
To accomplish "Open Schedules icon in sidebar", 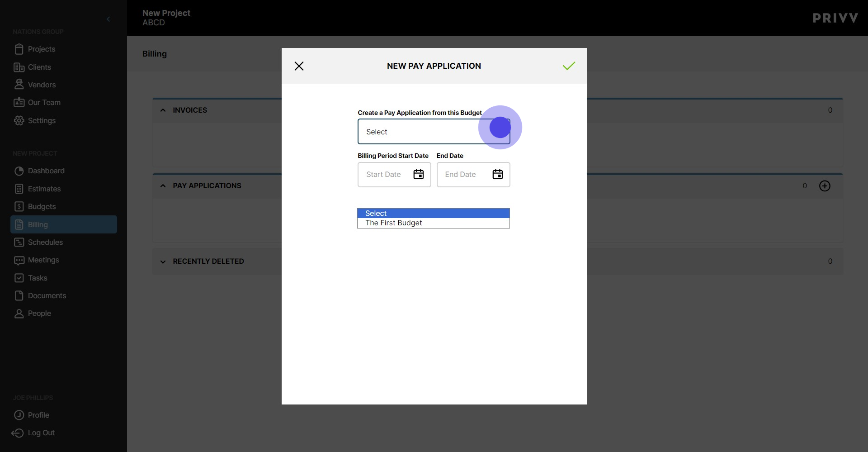I will click(x=19, y=242).
